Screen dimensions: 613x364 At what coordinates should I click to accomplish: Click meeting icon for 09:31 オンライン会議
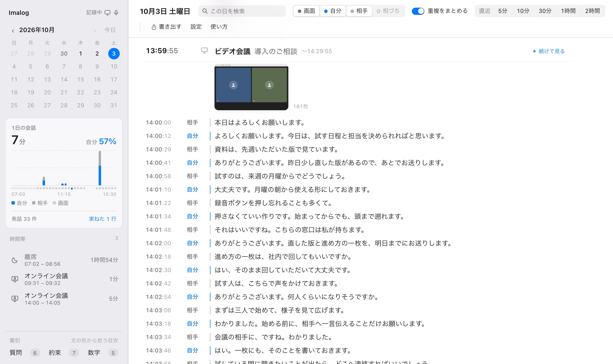[15, 279]
